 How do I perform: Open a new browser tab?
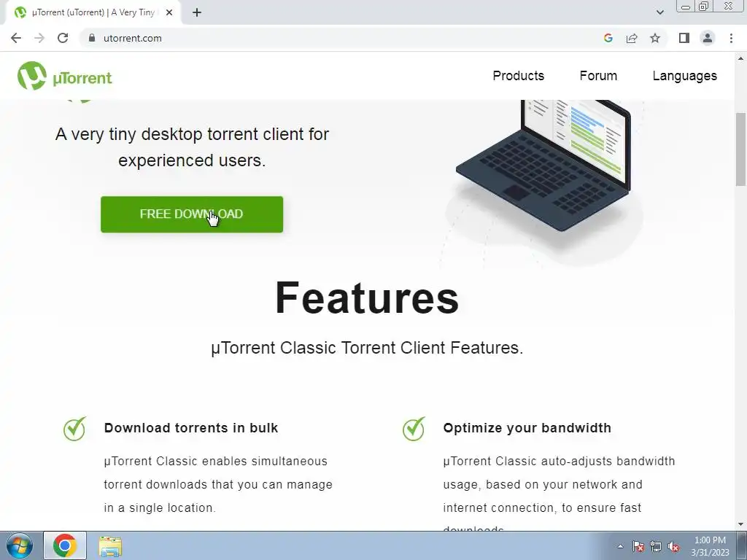click(197, 13)
